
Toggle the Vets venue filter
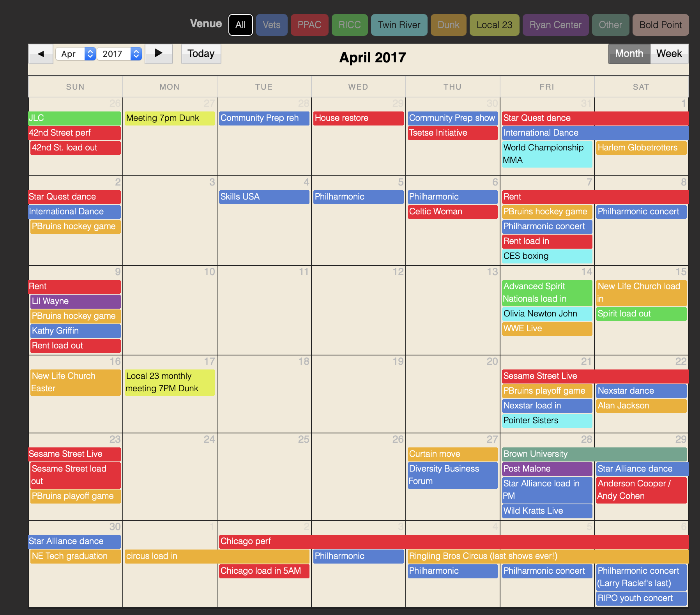[x=272, y=25]
